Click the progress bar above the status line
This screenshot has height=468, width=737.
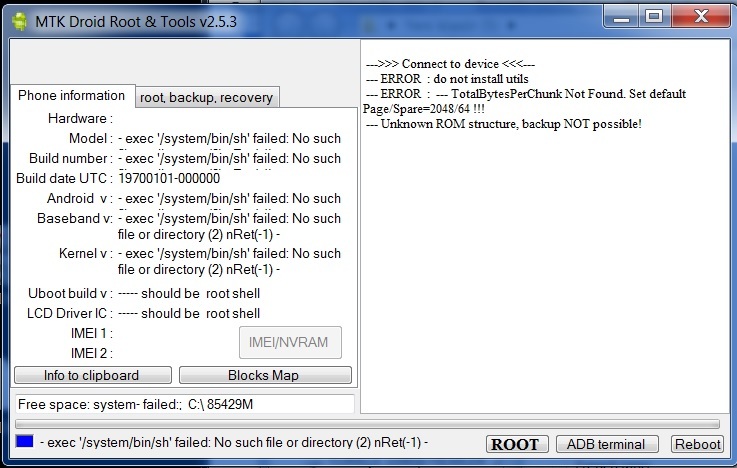pyautogui.click(x=366, y=423)
